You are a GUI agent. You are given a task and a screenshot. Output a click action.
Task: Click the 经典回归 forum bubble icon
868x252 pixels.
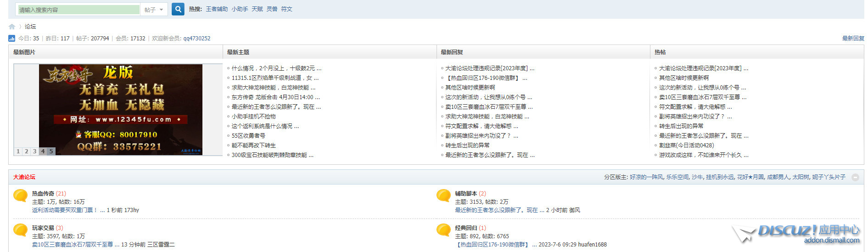443,230
